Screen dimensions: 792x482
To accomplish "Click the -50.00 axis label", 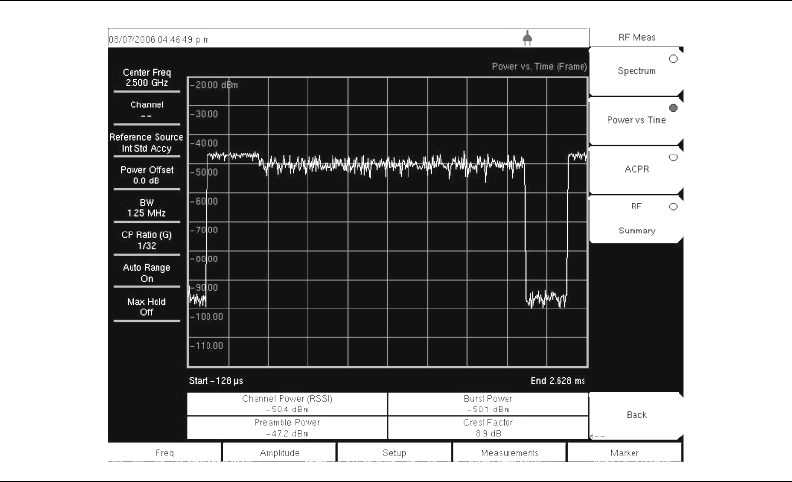I will click(204, 172).
